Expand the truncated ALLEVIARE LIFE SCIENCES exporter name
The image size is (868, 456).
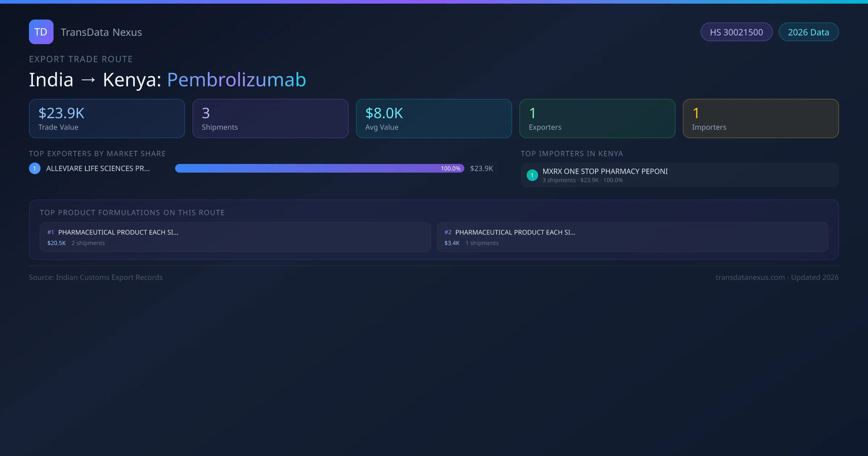click(x=98, y=168)
